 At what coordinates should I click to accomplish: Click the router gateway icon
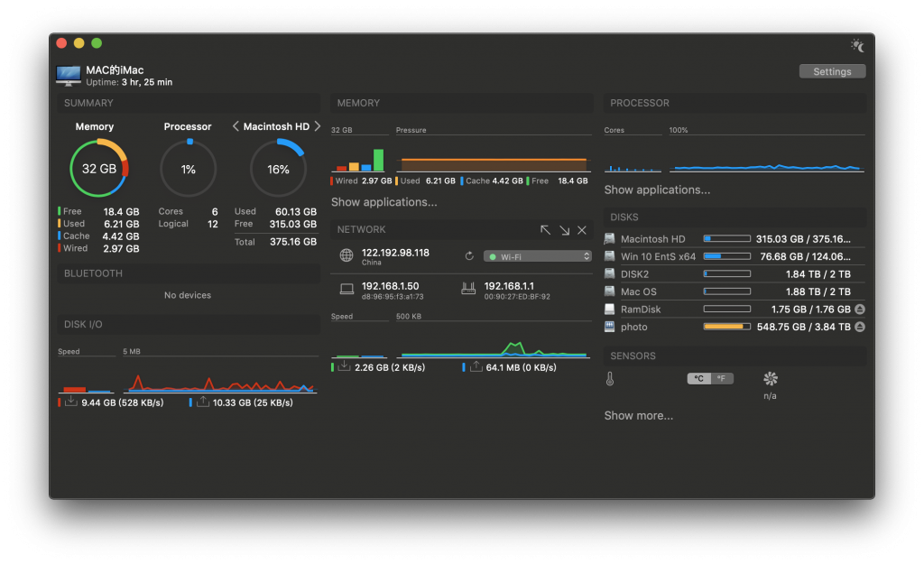point(468,289)
